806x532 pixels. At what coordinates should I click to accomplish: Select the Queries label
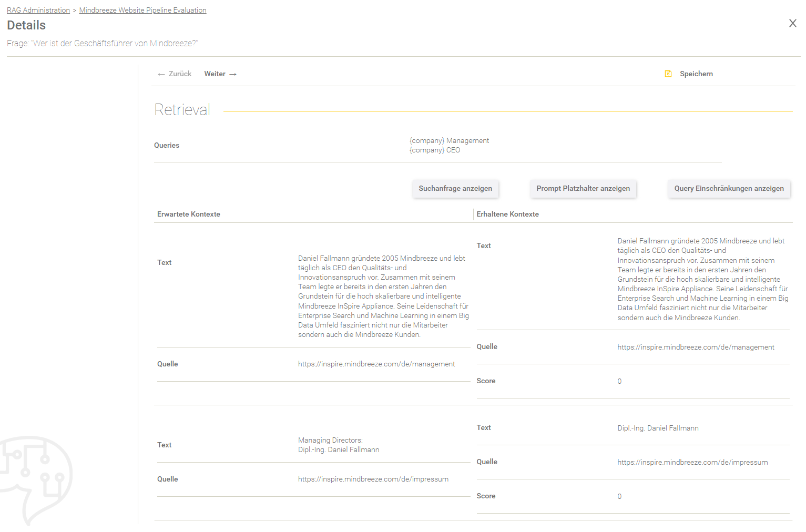pyautogui.click(x=167, y=146)
